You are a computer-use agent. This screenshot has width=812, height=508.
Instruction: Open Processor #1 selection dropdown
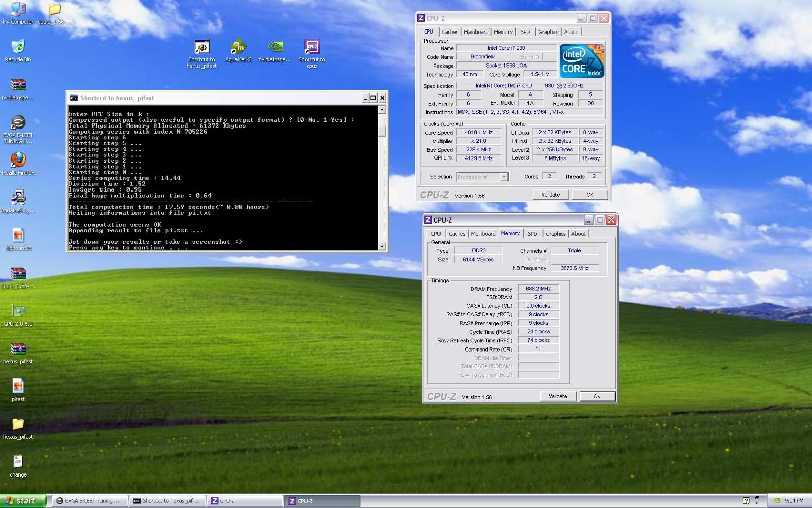(482, 177)
